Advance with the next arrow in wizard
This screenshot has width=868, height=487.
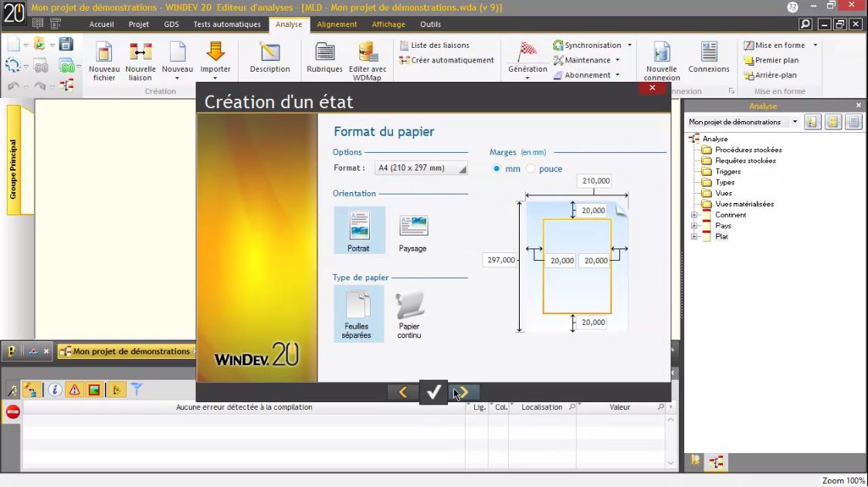tap(464, 392)
